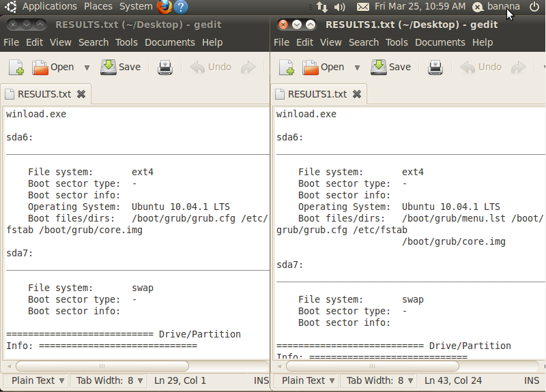Click New document icon in RESULTS.txt window

click(16, 67)
